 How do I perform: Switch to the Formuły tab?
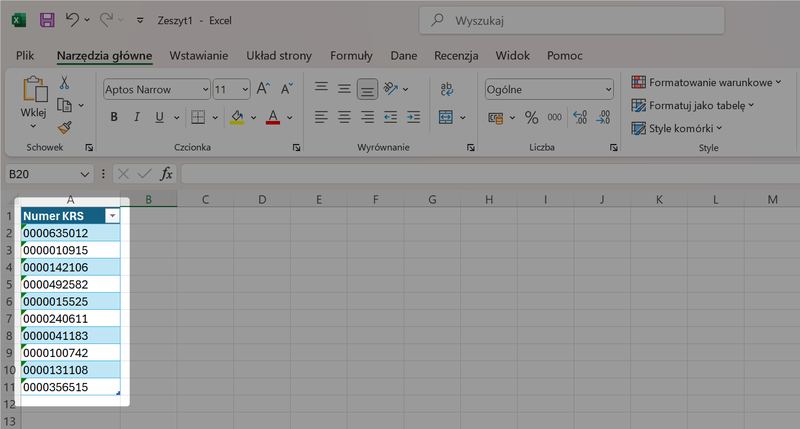(x=351, y=56)
